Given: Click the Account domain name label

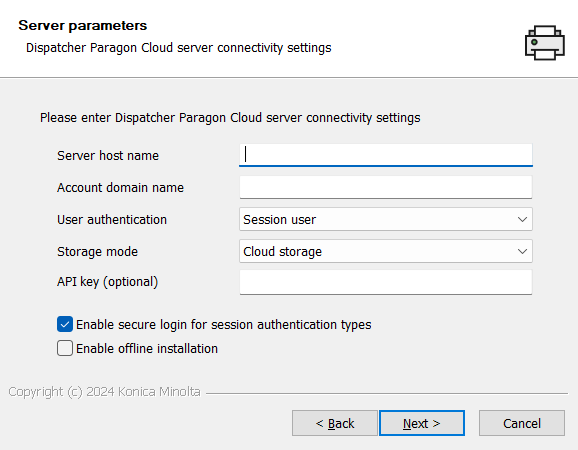Looking at the screenshot, I should tap(120, 188).
